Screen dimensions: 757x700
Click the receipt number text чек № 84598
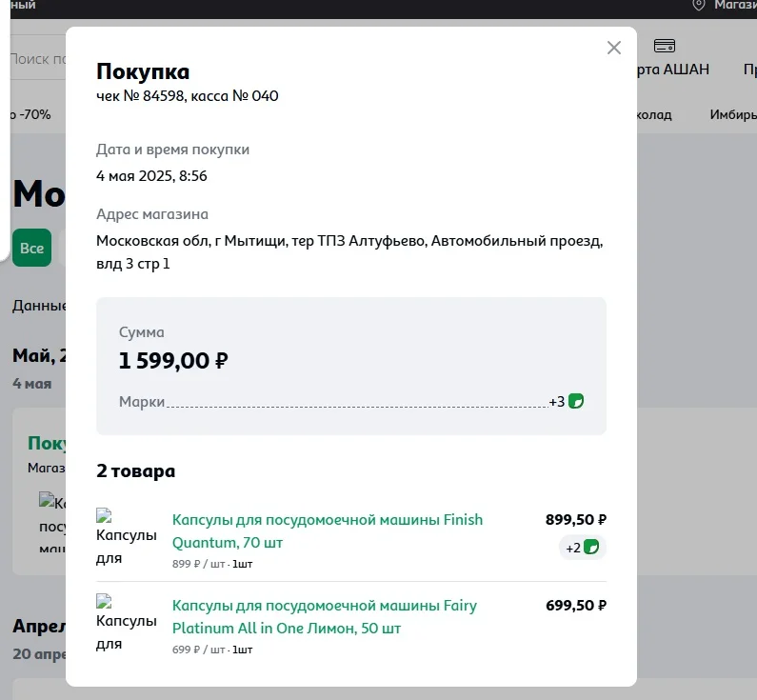point(141,95)
